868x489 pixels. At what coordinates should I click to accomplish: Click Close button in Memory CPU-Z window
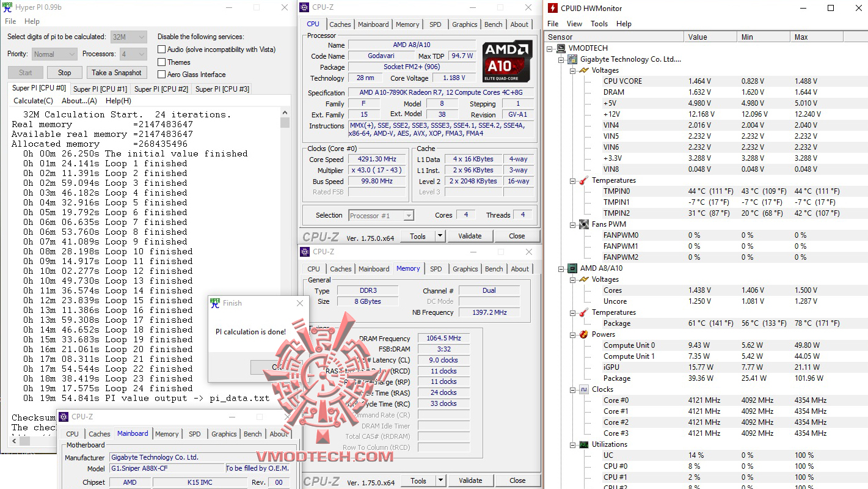pos(517,480)
